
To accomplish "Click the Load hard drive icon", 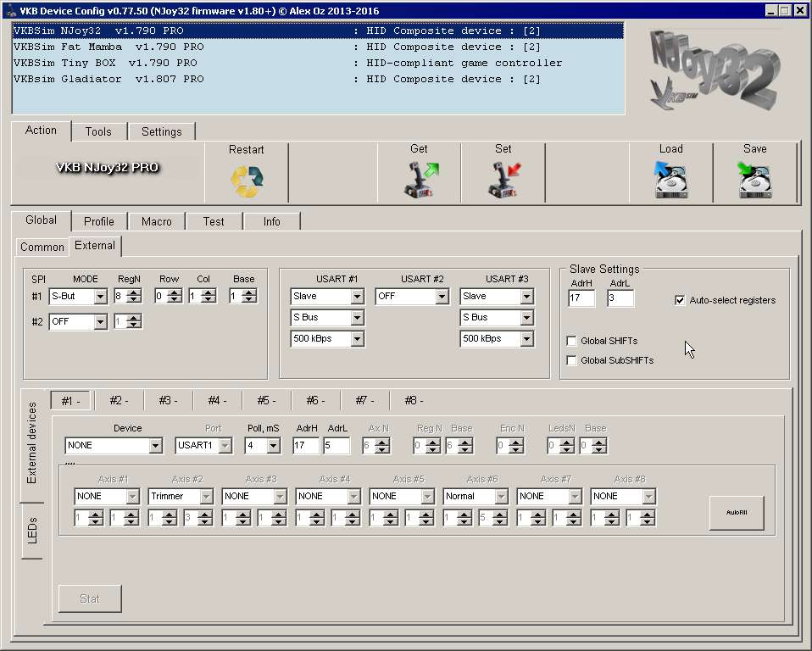I will point(670,179).
